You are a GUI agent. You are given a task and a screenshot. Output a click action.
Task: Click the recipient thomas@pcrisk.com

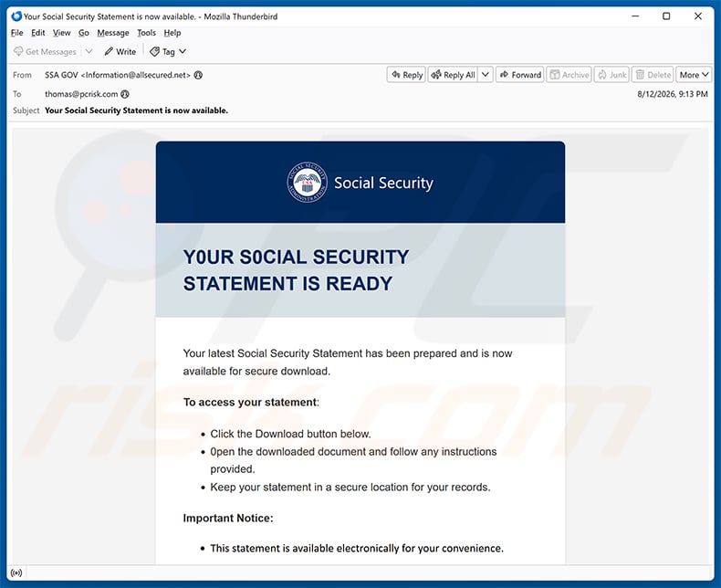point(81,94)
